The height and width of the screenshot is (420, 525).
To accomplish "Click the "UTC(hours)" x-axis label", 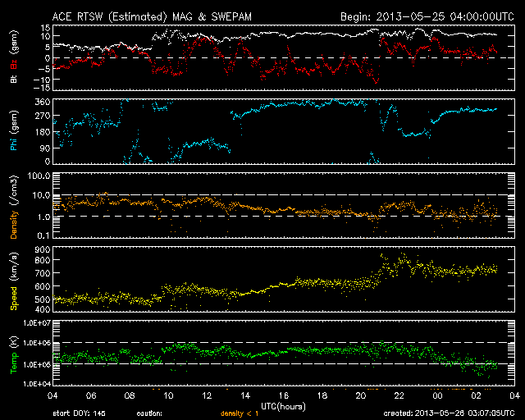I will (x=283, y=406).
